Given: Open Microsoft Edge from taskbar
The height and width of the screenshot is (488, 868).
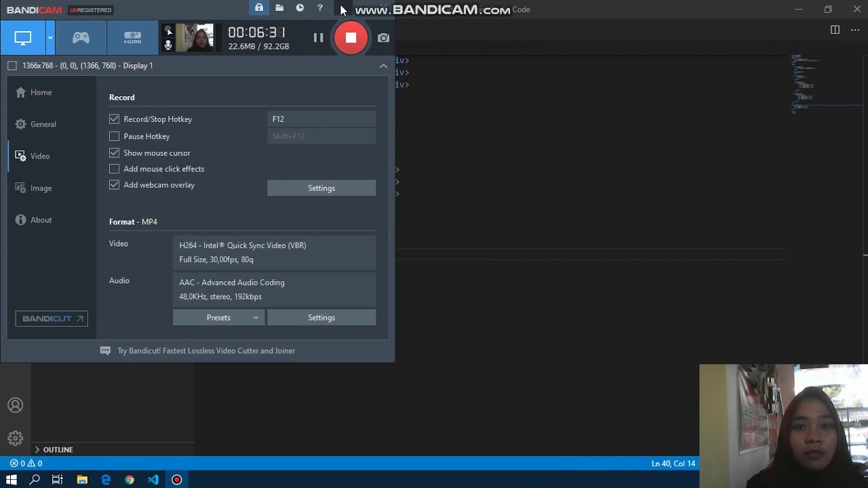Looking at the screenshot, I should click(x=106, y=480).
